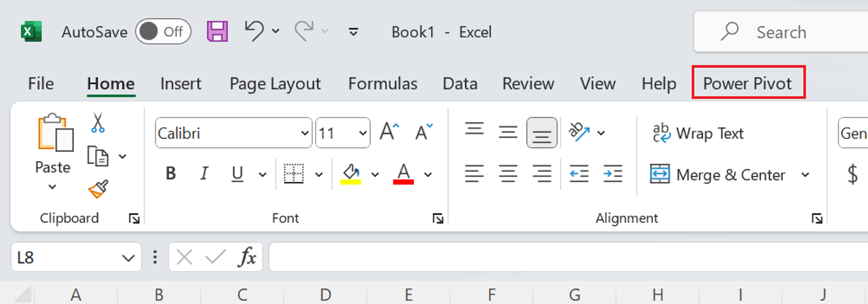The width and height of the screenshot is (868, 304).
Task: Cut selection with the scissors icon
Action: tap(98, 123)
